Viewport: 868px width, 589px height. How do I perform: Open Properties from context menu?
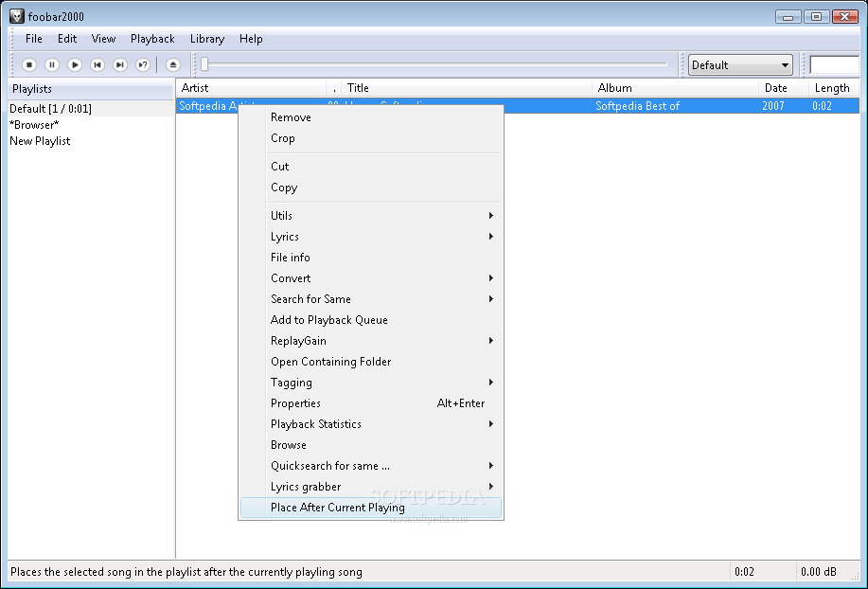(371, 403)
